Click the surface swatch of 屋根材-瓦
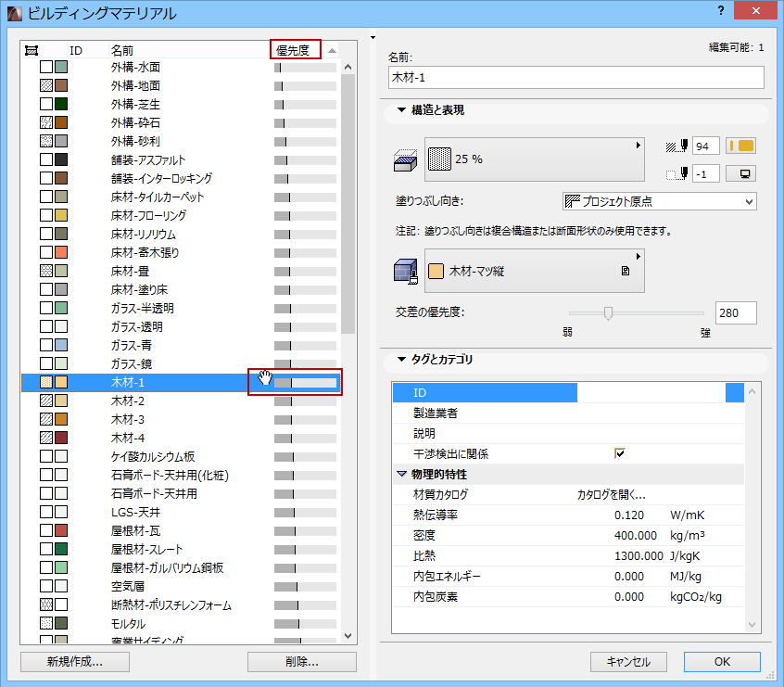Image resolution: width=784 pixels, height=687 pixels. click(x=61, y=530)
